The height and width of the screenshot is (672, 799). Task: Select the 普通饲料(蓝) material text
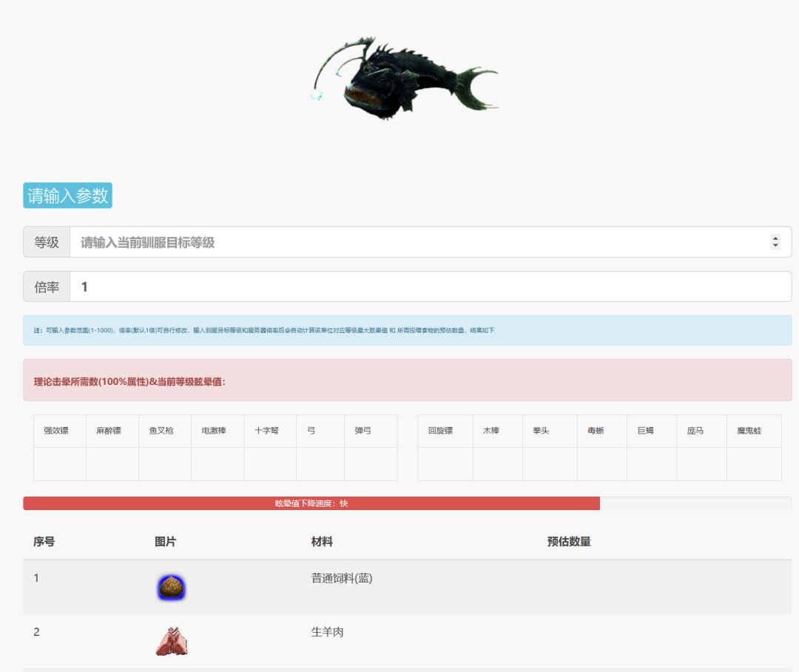[341, 578]
